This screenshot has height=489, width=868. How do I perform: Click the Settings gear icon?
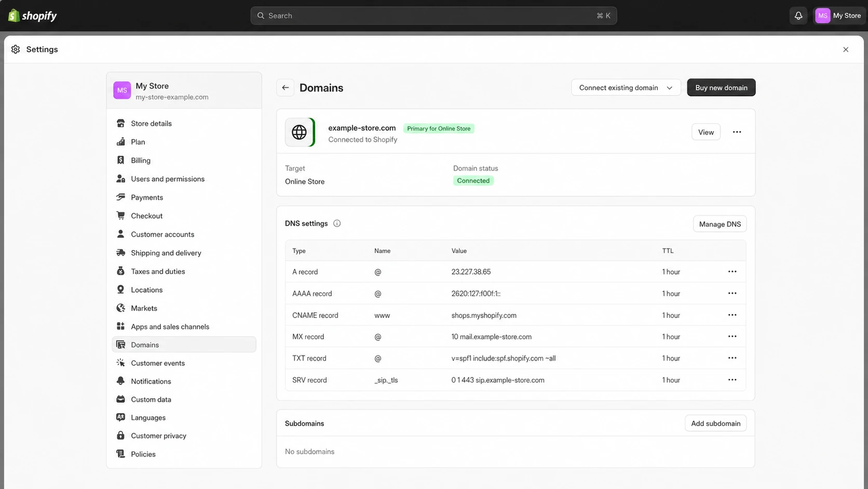pos(16,49)
